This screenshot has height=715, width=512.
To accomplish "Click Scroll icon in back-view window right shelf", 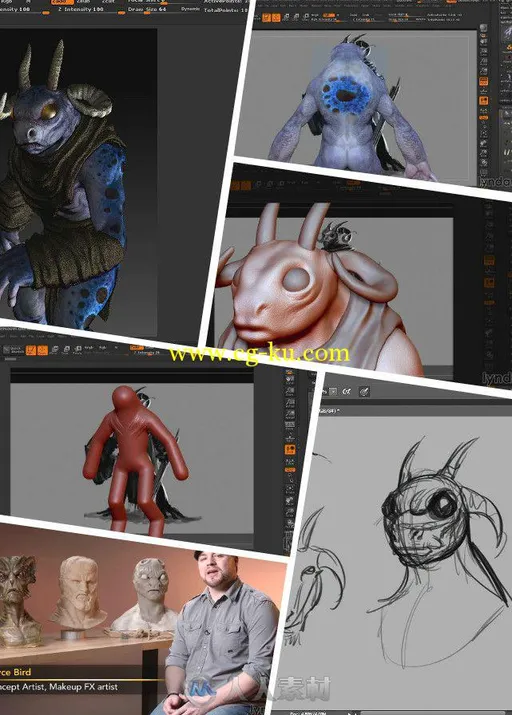I will (x=484, y=42).
